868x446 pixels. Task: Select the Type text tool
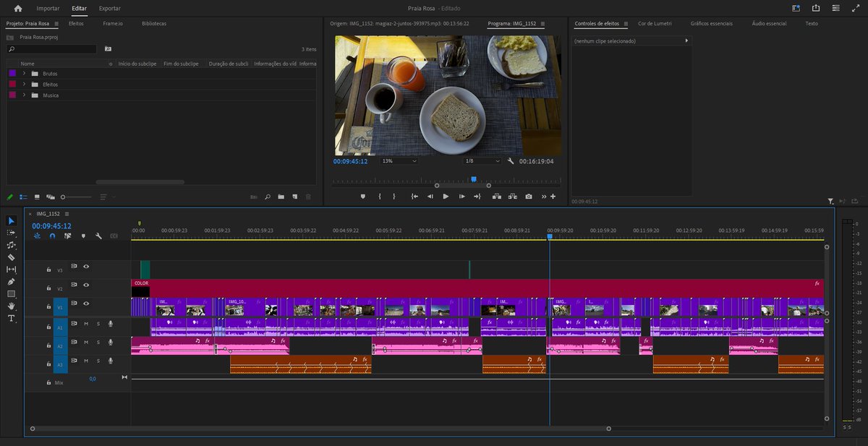(11, 319)
